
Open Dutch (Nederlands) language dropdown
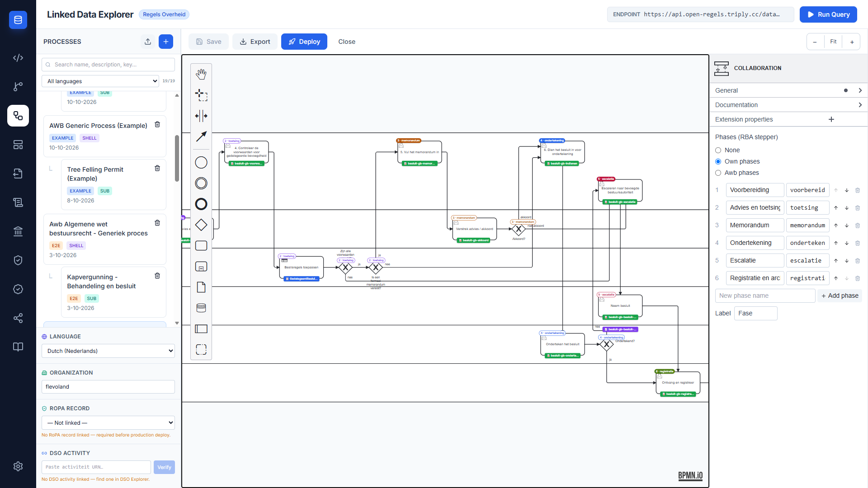coord(108,351)
